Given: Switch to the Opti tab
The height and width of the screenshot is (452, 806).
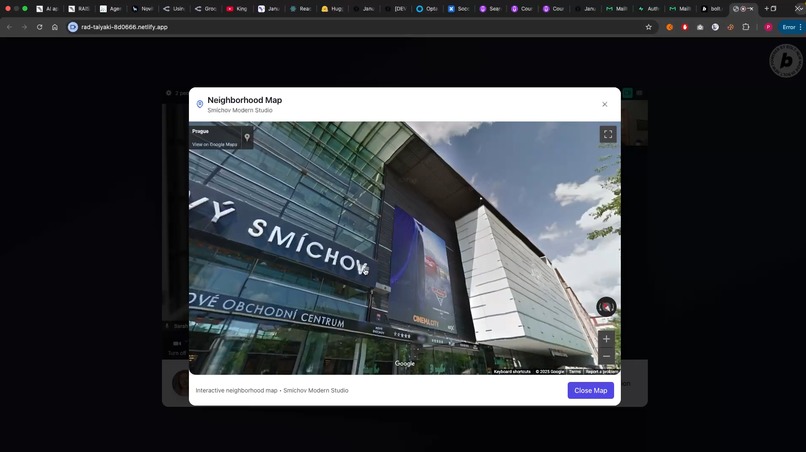Looking at the screenshot, I should pos(427,9).
